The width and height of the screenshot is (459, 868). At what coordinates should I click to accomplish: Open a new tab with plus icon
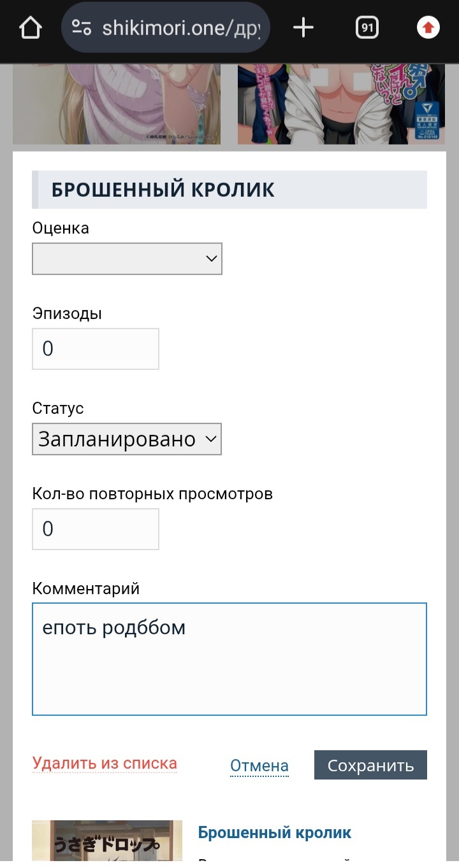(303, 28)
